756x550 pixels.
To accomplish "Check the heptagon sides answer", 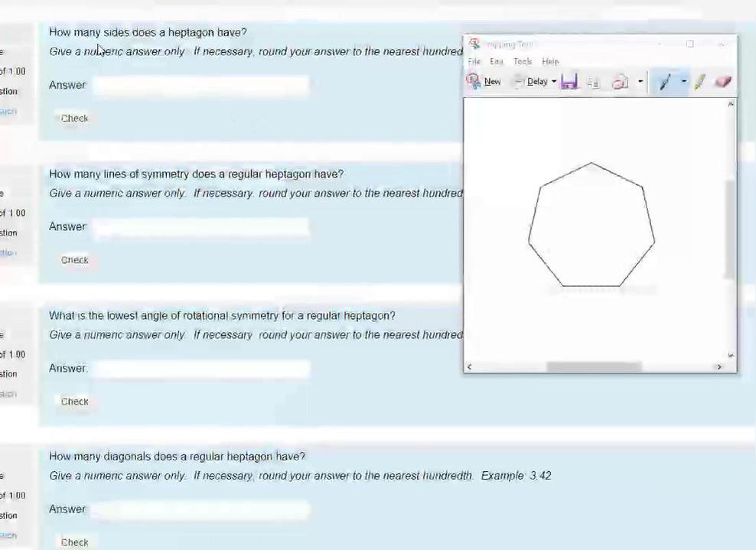I will (74, 119).
